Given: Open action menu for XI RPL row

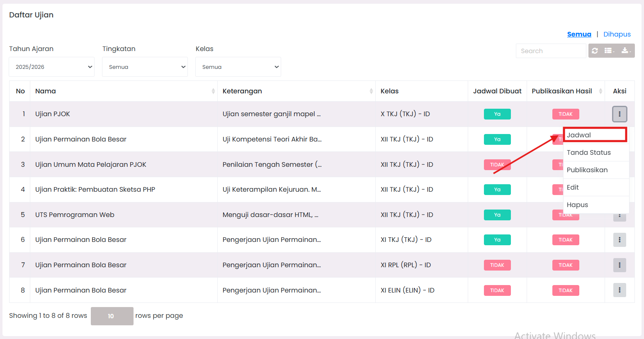Looking at the screenshot, I should click(x=620, y=265).
